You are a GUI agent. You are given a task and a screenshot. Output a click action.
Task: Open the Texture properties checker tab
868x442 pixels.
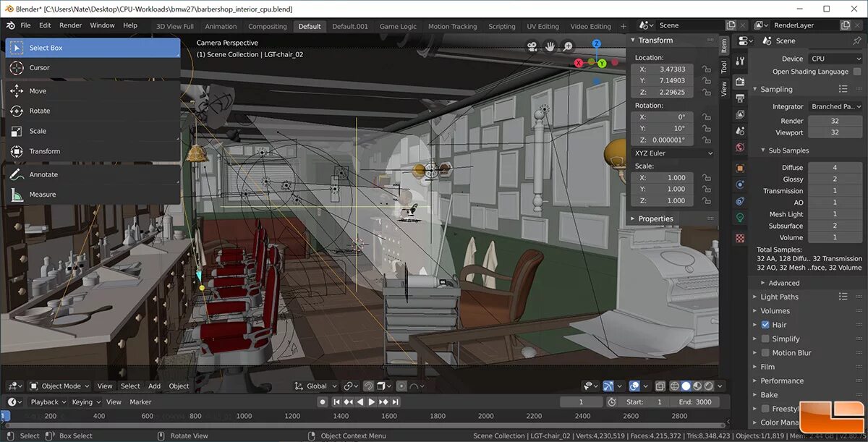click(740, 238)
